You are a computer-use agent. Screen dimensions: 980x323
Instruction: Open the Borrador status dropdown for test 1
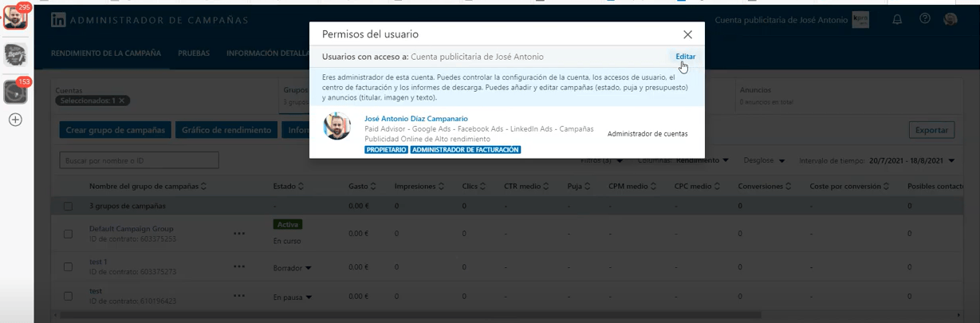pos(292,268)
